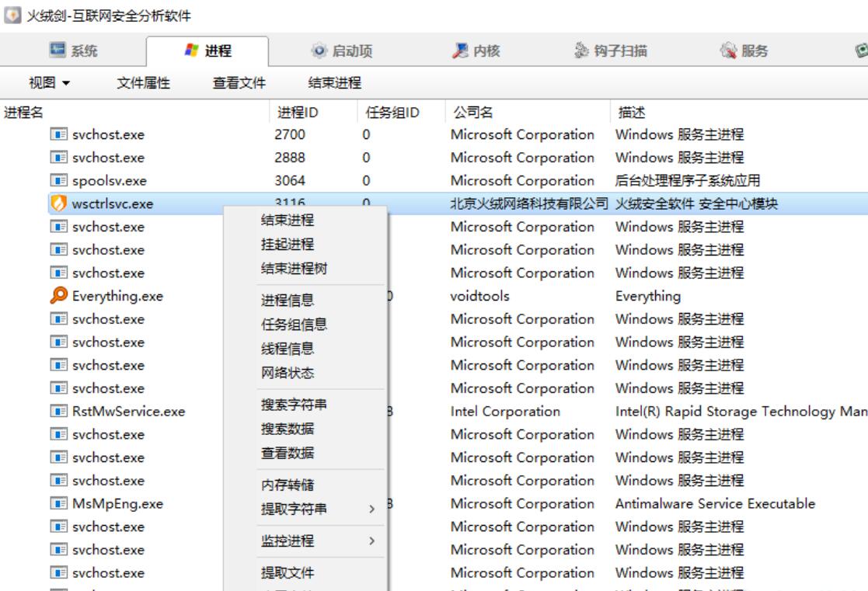Image resolution: width=868 pixels, height=591 pixels.
Task: Click the 描述 column header
Action: click(x=632, y=113)
